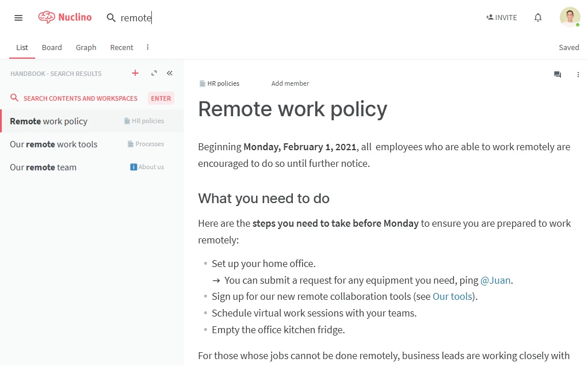Switch to the Board tab
Screen dimensions: 588x366
coord(52,47)
